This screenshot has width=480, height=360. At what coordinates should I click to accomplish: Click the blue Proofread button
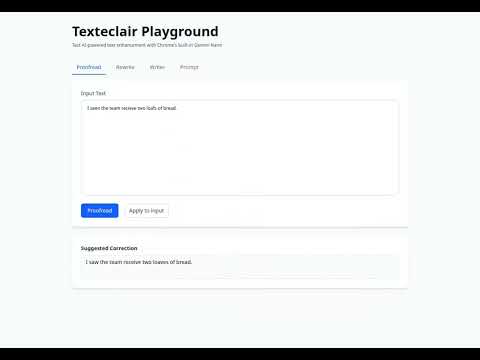point(100,211)
